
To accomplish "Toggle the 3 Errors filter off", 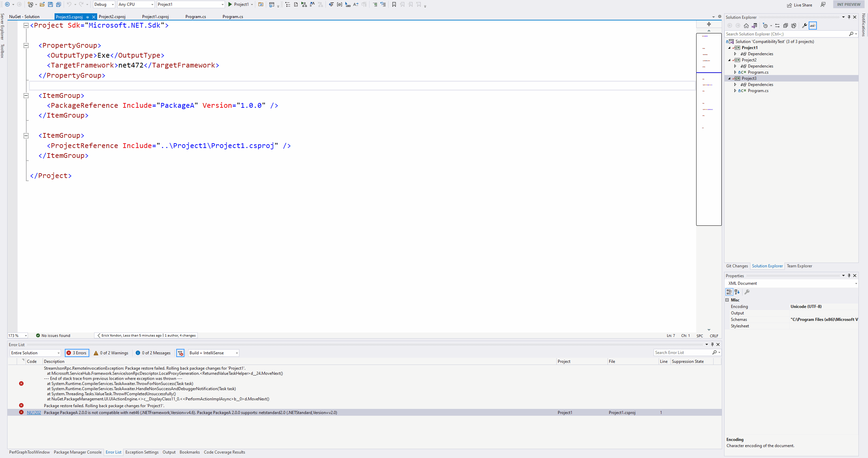I will tap(77, 353).
